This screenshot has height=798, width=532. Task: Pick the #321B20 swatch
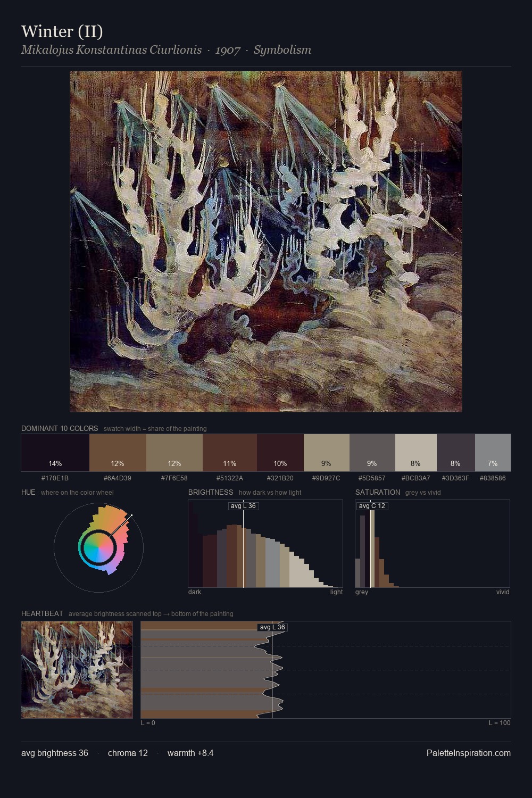[x=280, y=453]
